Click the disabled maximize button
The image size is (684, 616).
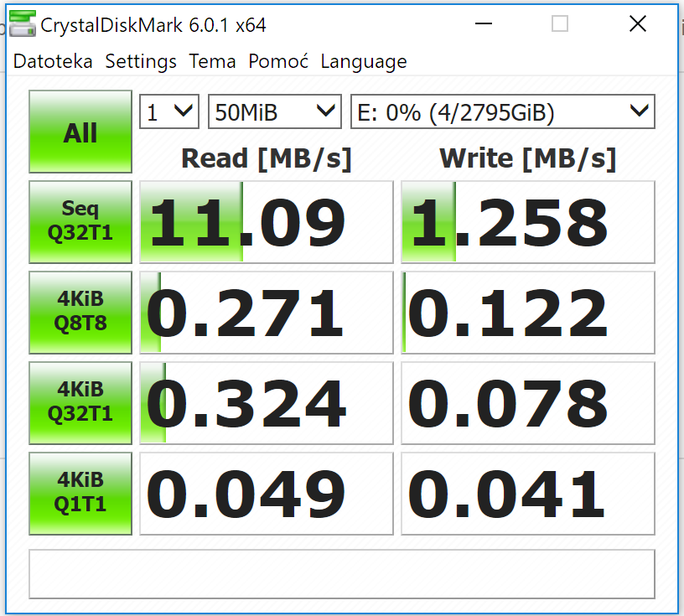coord(560,23)
